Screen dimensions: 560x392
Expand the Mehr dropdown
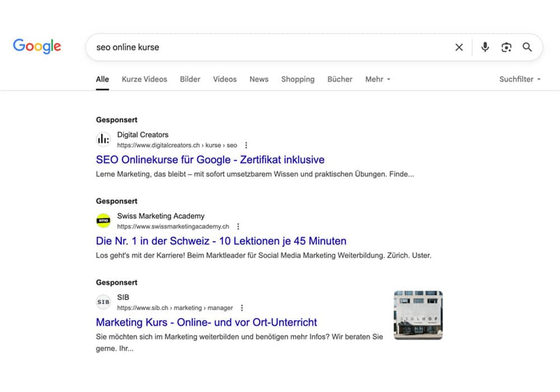click(x=377, y=79)
